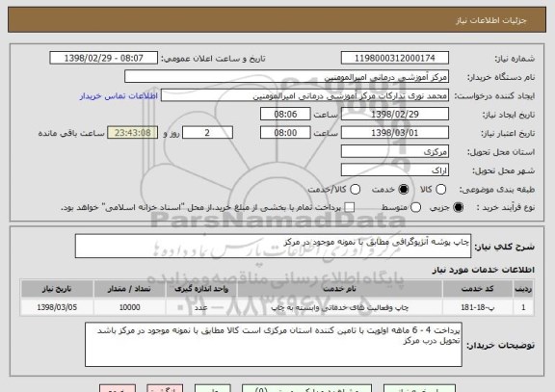The width and height of the screenshot is (555, 392).
Task: Click the توضیحات خریدار text area
Action: point(274,344)
